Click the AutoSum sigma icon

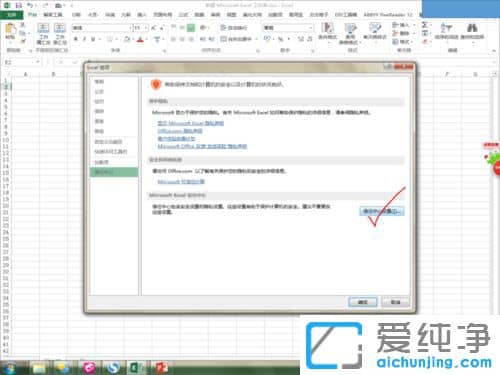tap(425, 25)
